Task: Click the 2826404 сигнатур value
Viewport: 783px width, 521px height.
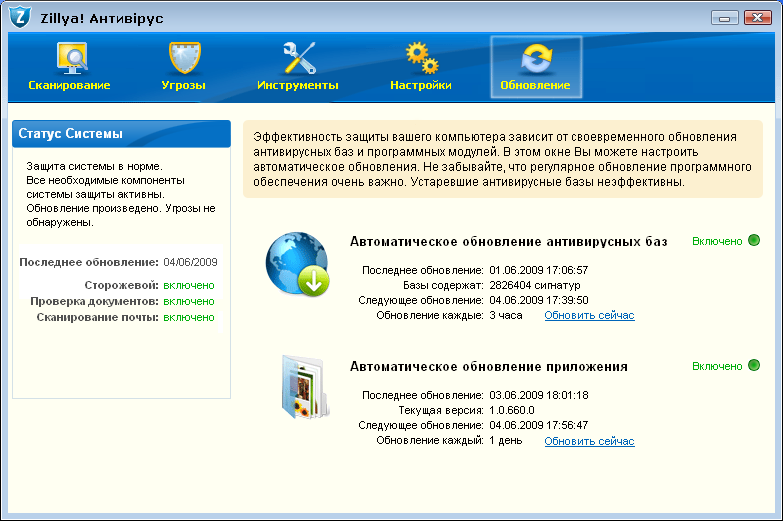Action: point(535,285)
